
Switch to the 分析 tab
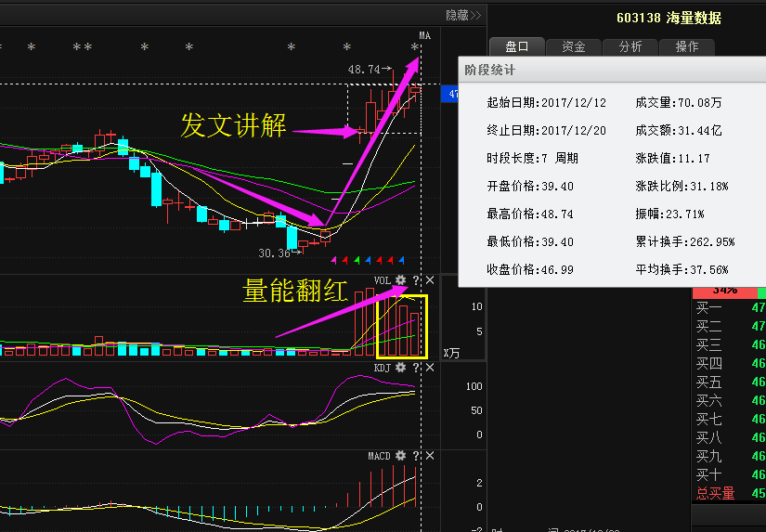[x=630, y=46]
